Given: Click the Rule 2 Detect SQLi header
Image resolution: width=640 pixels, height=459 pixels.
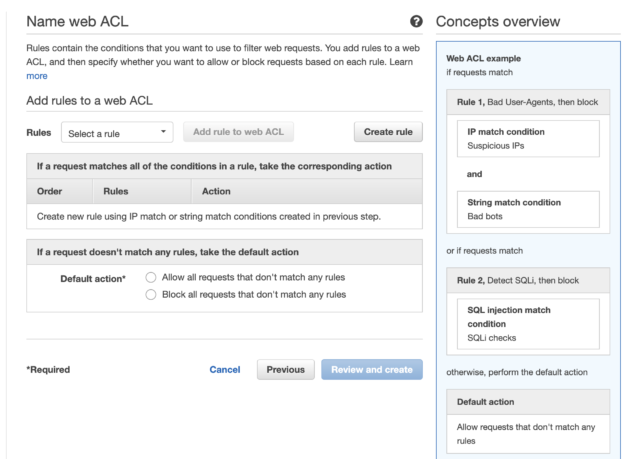Looking at the screenshot, I should coord(528,280).
